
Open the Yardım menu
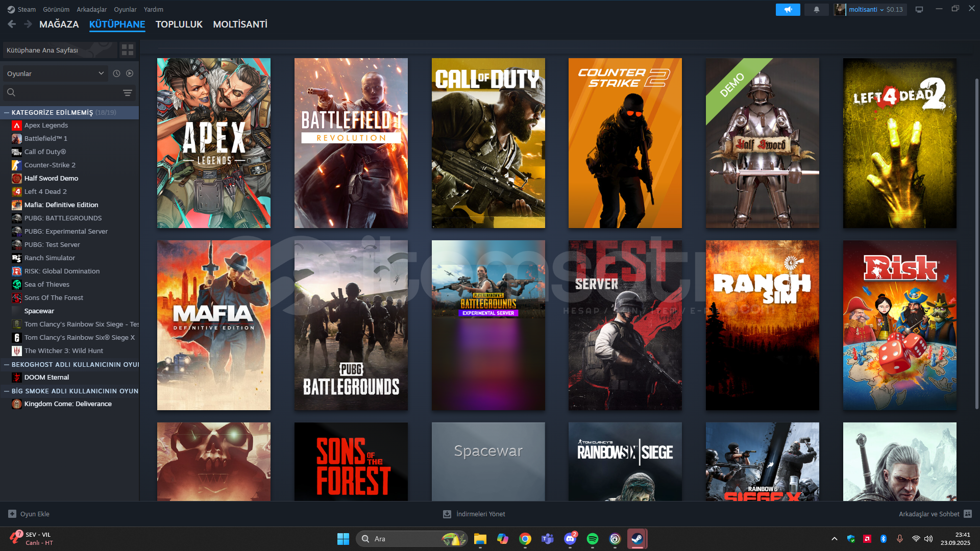[154, 9]
